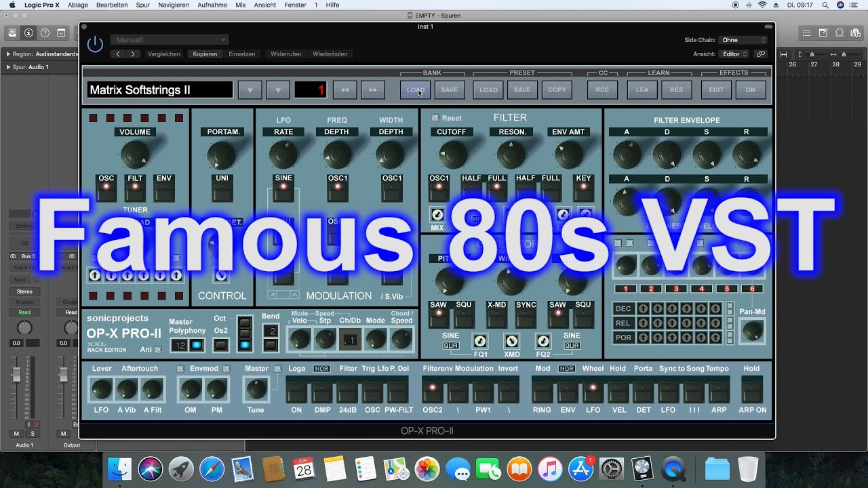Click the VOLUME knob
Image resolution: width=868 pixels, height=488 pixels.
[134, 155]
